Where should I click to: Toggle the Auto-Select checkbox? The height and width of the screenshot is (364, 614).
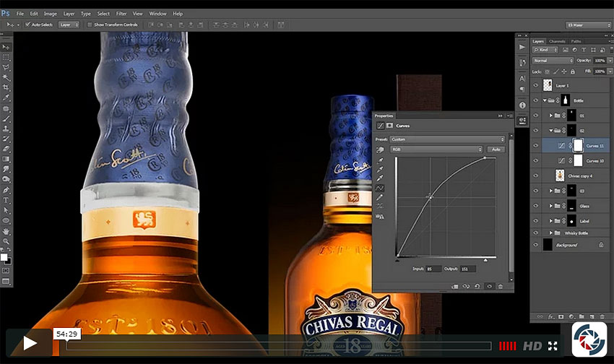tap(27, 25)
